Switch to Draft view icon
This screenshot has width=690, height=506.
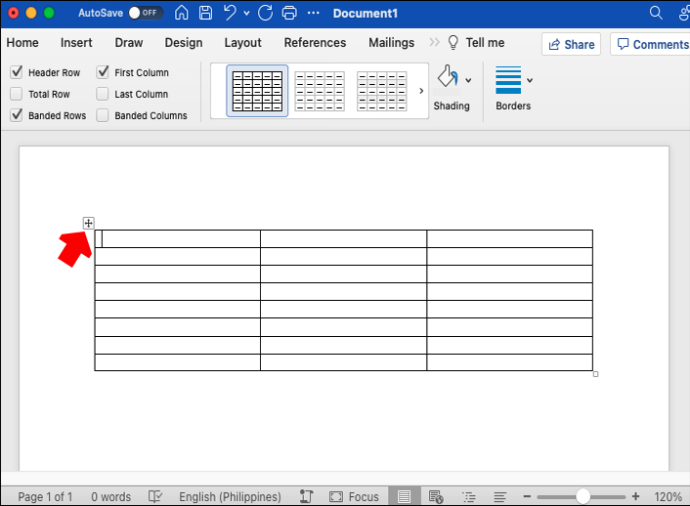coord(500,497)
